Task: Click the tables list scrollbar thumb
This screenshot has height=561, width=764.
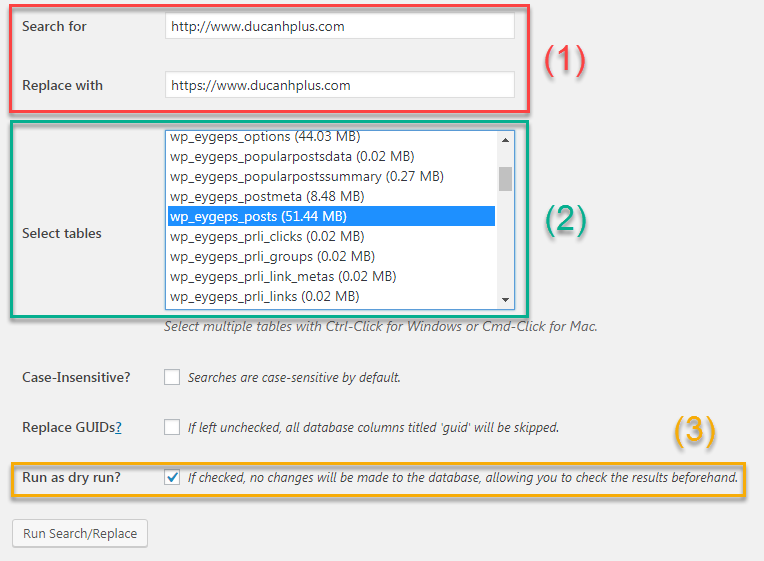Action: [505, 178]
